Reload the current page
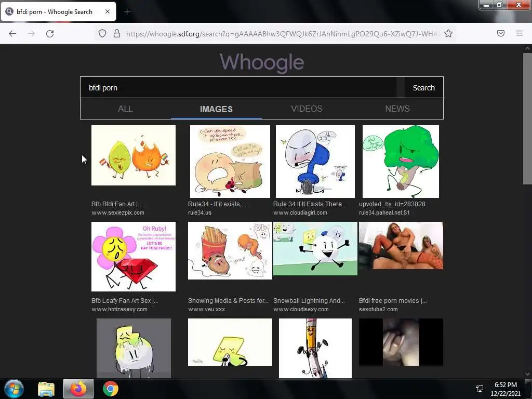This screenshot has width=532, height=399. click(50, 33)
